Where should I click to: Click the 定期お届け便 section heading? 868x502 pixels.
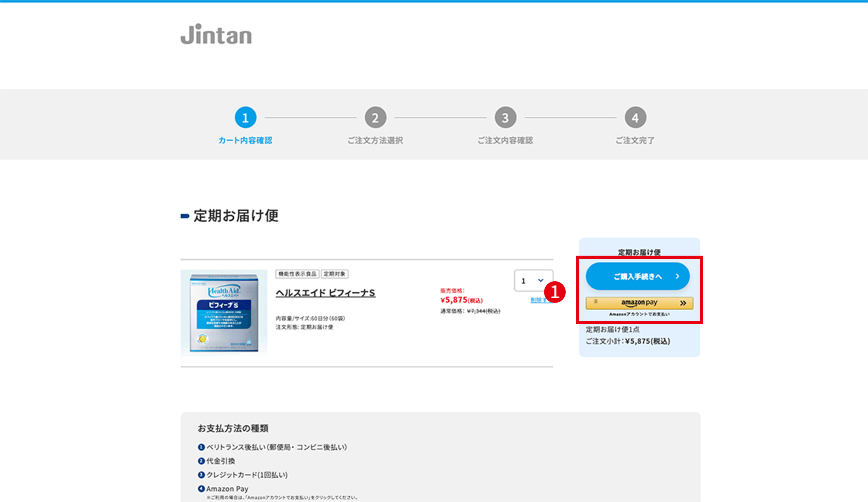236,216
